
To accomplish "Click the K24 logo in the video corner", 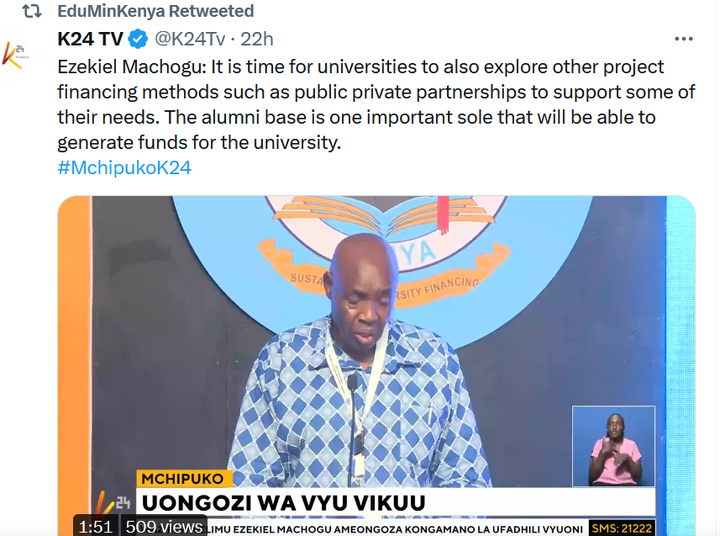I will pos(113,503).
